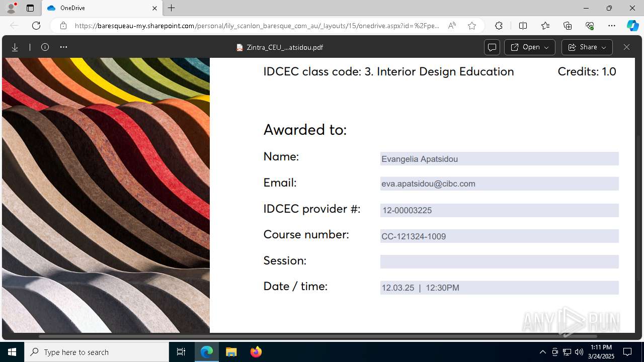This screenshot has height=362, width=644.
Task: Open browser Extensions
Action: [x=499, y=26]
